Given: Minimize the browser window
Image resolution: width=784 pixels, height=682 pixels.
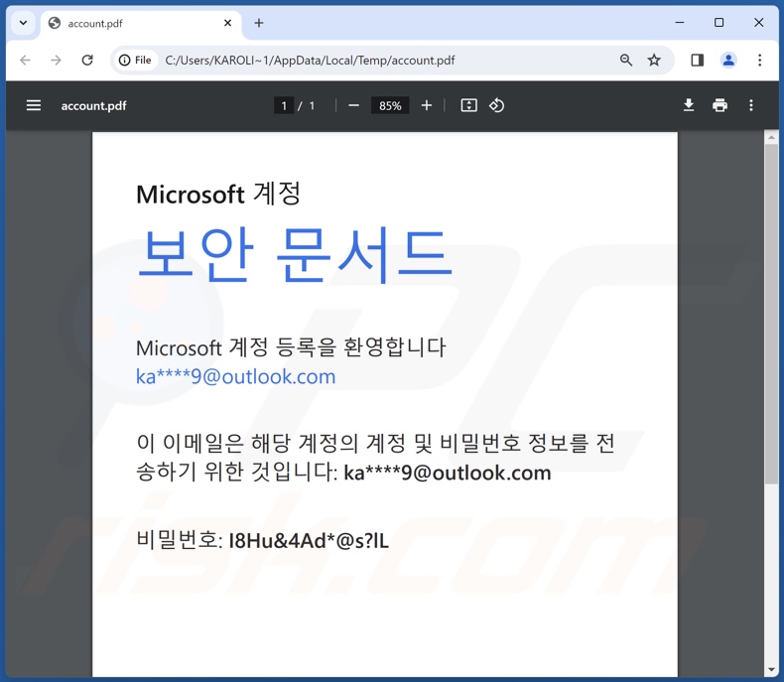Looking at the screenshot, I should [x=680, y=23].
